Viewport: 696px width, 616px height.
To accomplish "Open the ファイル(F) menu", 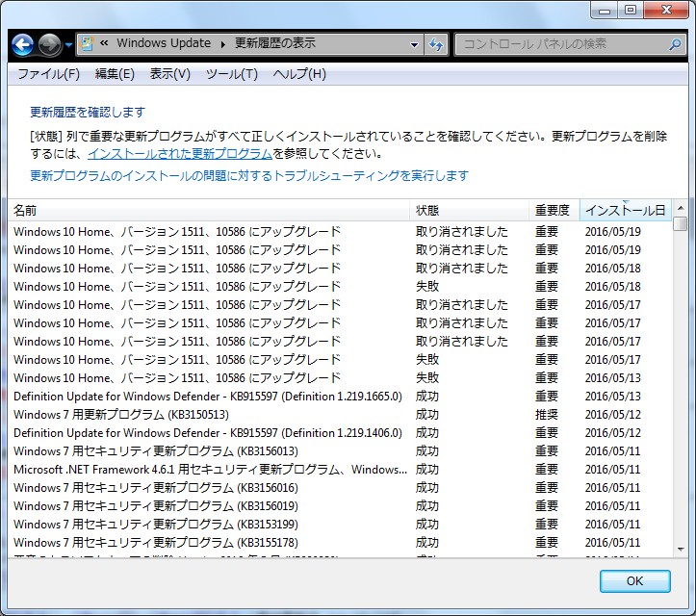I will click(x=49, y=74).
